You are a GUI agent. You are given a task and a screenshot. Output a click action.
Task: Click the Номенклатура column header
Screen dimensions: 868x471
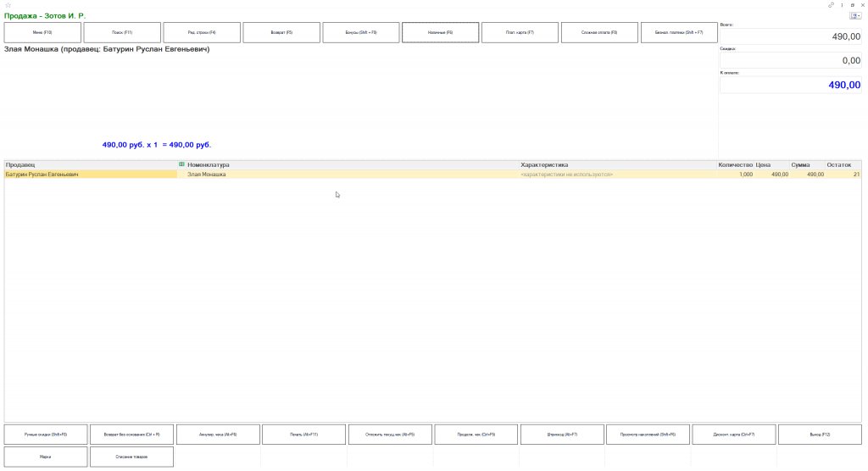tap(352, 165)
